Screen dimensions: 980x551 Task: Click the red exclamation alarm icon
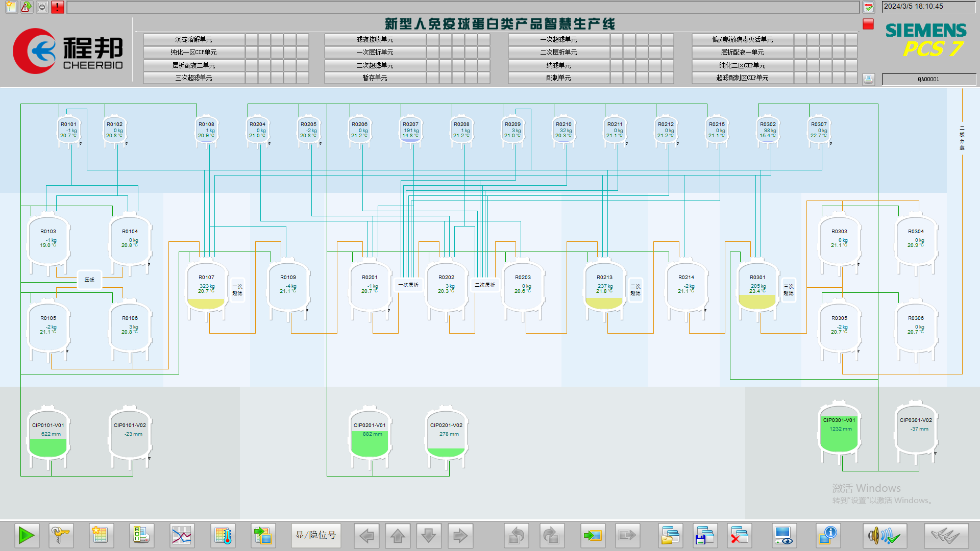58,7
